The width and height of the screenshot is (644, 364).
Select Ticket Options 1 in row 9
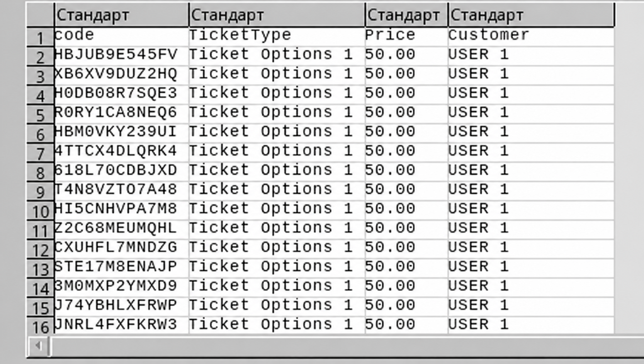click(277, 191)
